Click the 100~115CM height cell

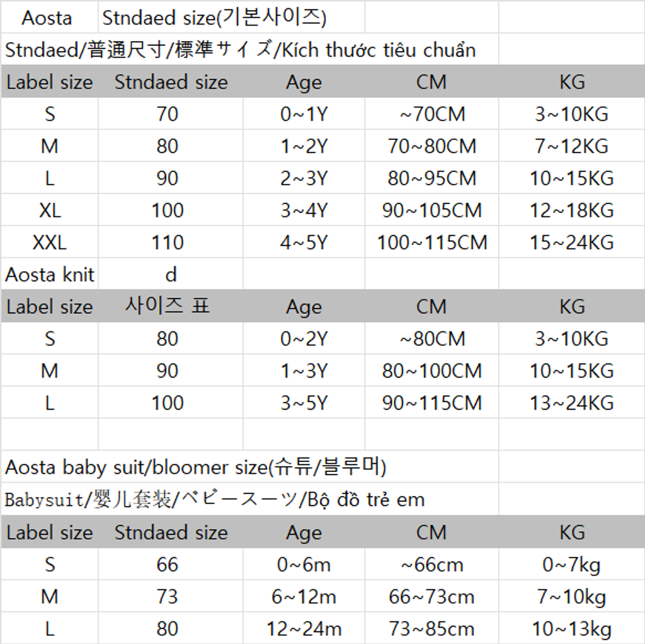point(431,243)
